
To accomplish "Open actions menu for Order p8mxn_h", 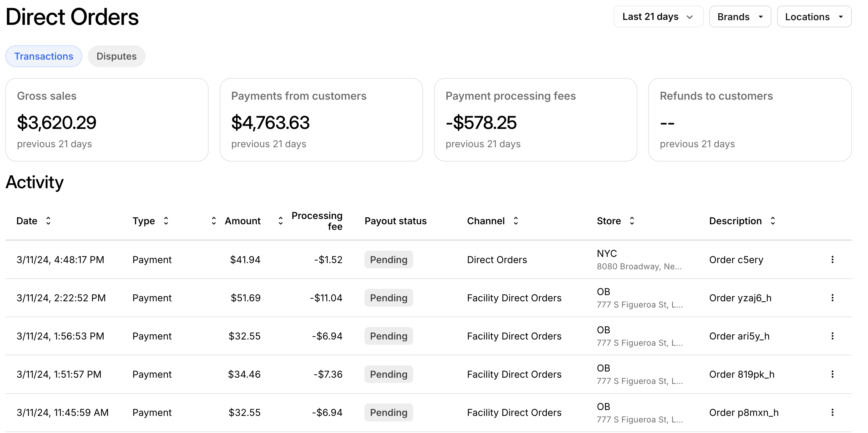I will [833, 412].
